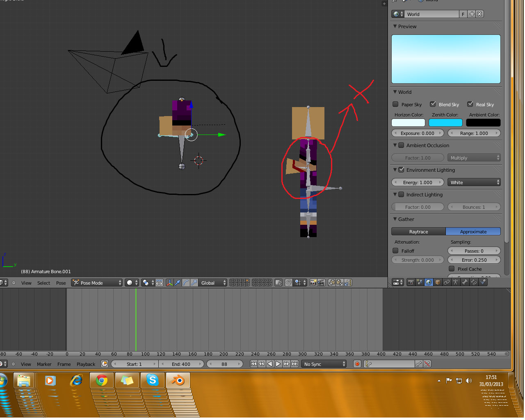Open the Bone Constraints properties tab
This screenshot has height=420, width=525.
474,282
